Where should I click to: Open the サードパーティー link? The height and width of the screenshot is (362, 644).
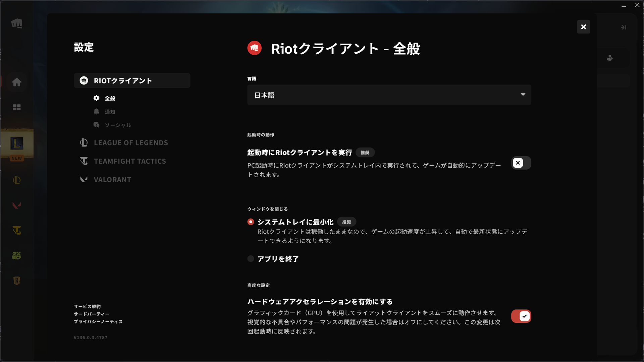(x=92, y=314)
